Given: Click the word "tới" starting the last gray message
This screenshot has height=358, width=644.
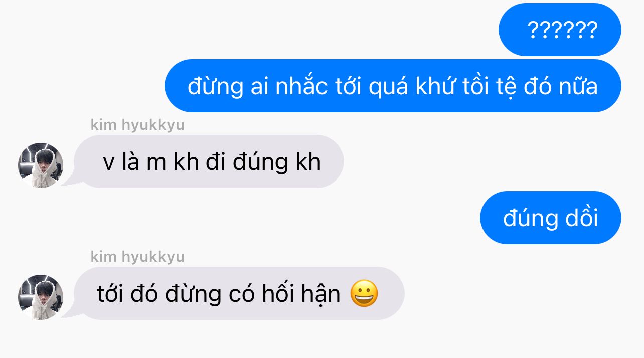Looking at the screenshot, I should [x=110, y=294].
